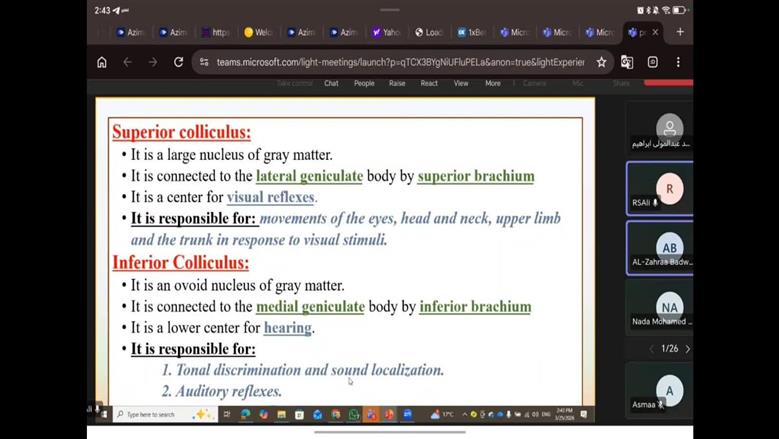
Task: Click 'superior brachium' green text
Action: (476, 176)
